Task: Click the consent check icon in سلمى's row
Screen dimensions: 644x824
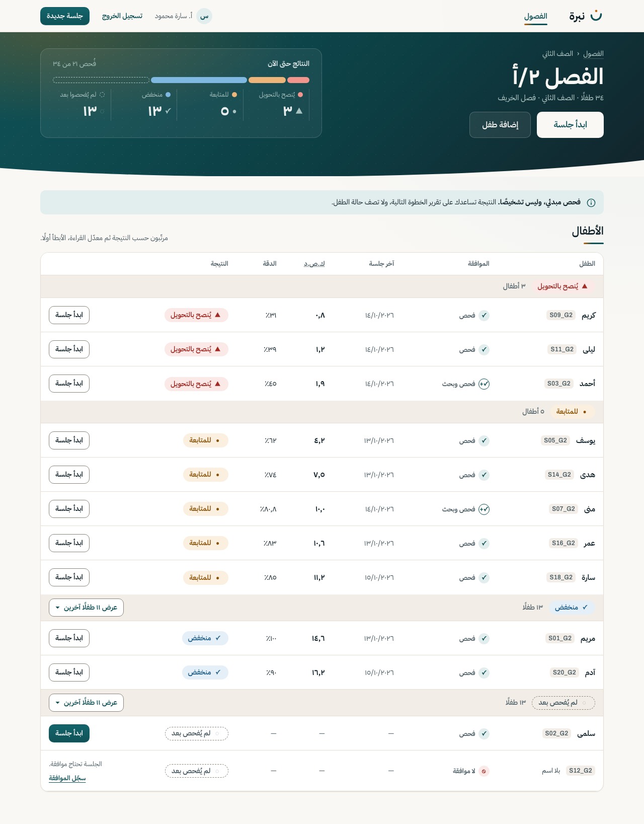Action: (484, 734)
